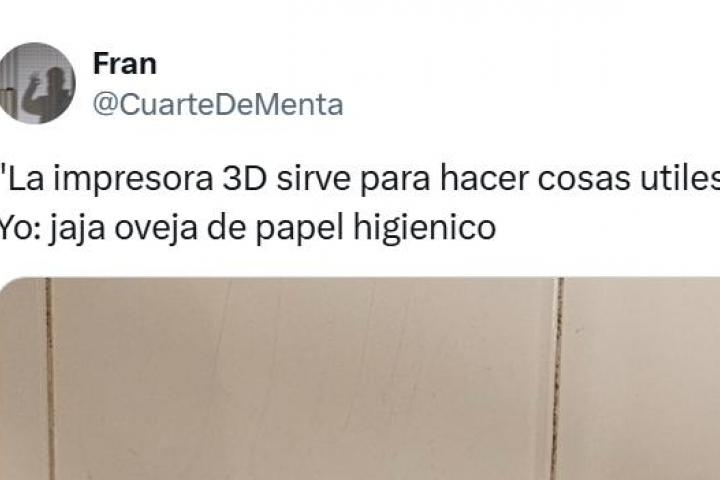The width and height of the screenshot is (720, 480).
Task: Click the left tile grout line in photo
Action: (51, 378)
